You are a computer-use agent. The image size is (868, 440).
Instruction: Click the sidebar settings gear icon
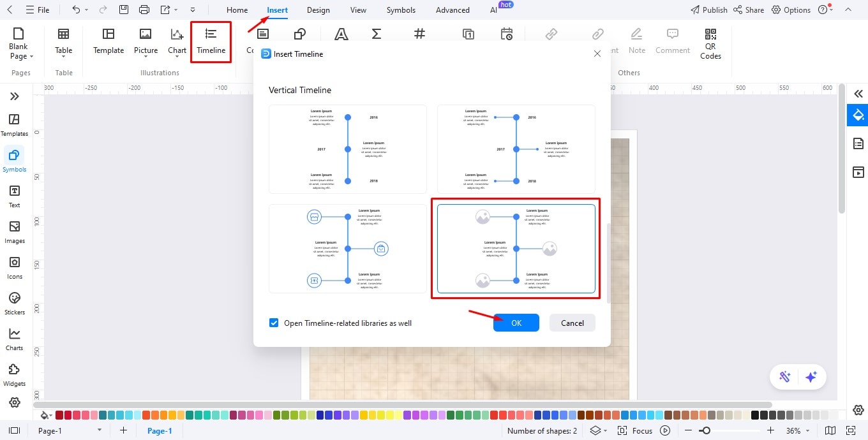pyautogui.click(x=15, y=402)
